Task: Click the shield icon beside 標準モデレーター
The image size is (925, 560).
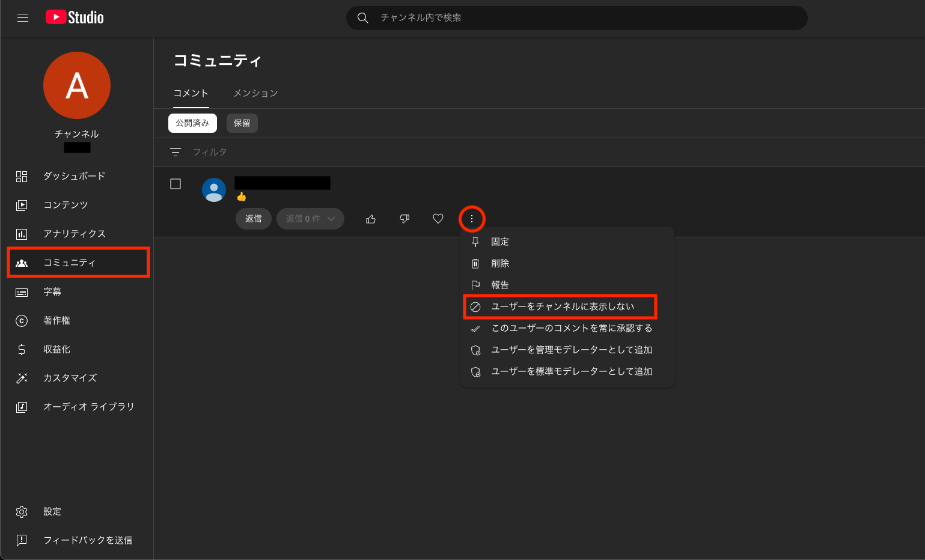Action: click(475, 372)
